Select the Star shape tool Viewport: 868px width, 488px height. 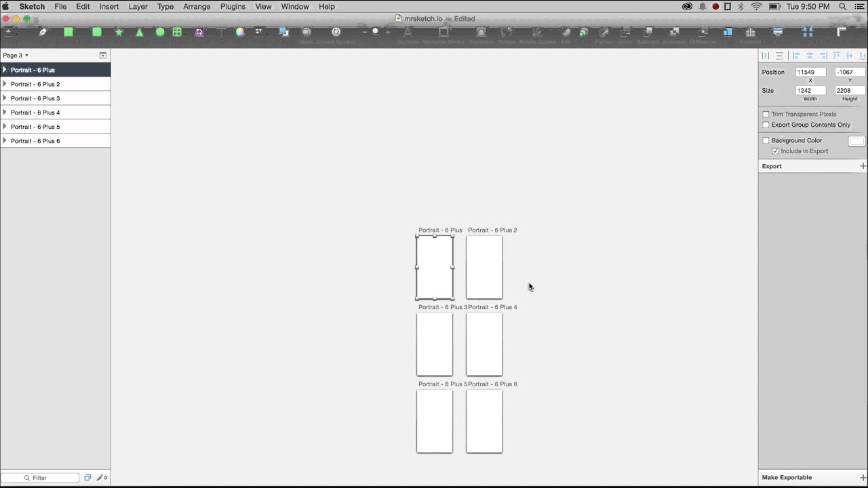tap(119, 32)
